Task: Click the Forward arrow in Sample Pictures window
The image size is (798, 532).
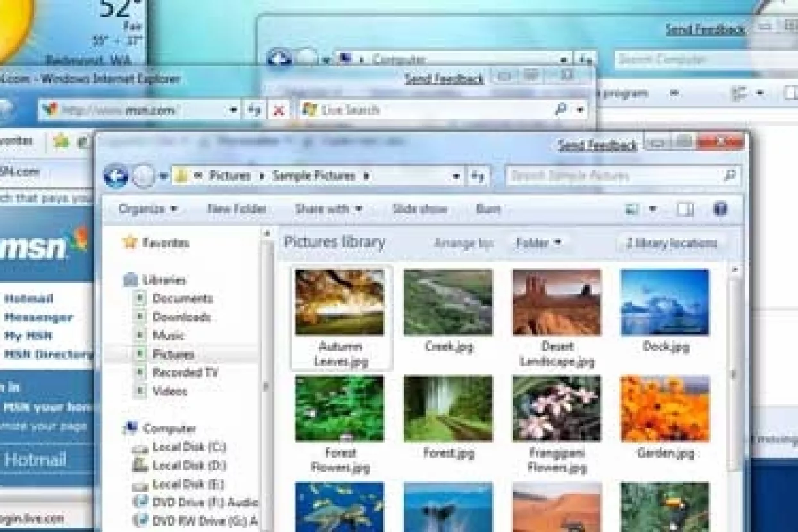Action: (x=144, y=176)
